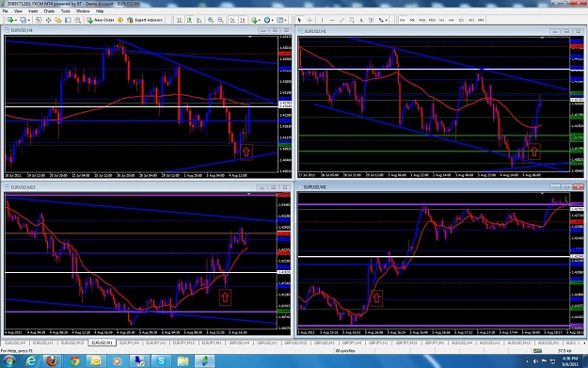Open the Window menu
This screenshot has width=588, height=368.
[x=83, y=11]
